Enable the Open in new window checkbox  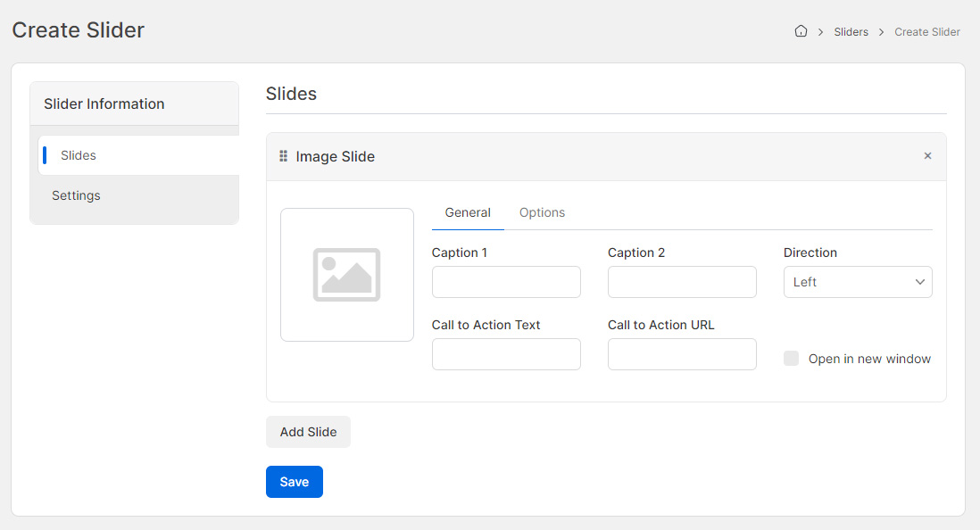791,359
